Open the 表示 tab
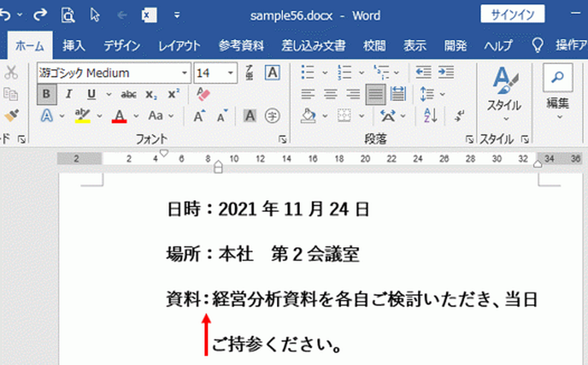 tap(415, 46)
